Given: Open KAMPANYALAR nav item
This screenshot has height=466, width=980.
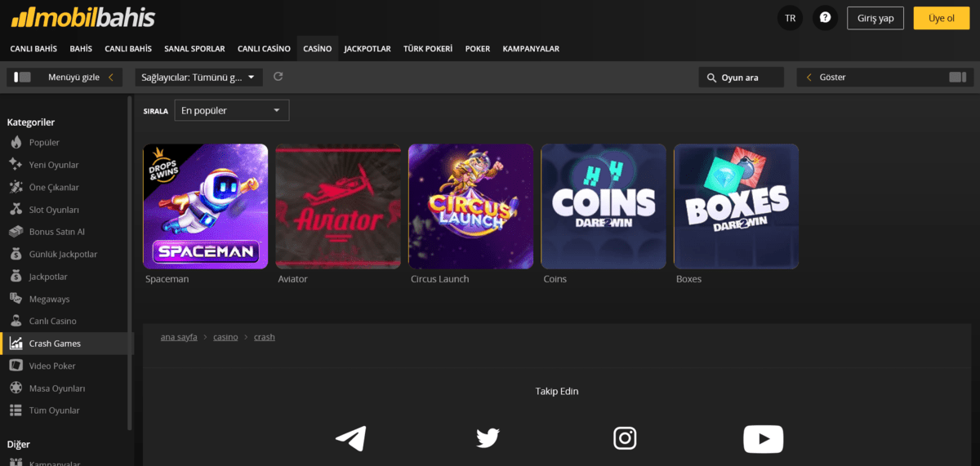Looking at the screenshot, I should click(531, 49).
